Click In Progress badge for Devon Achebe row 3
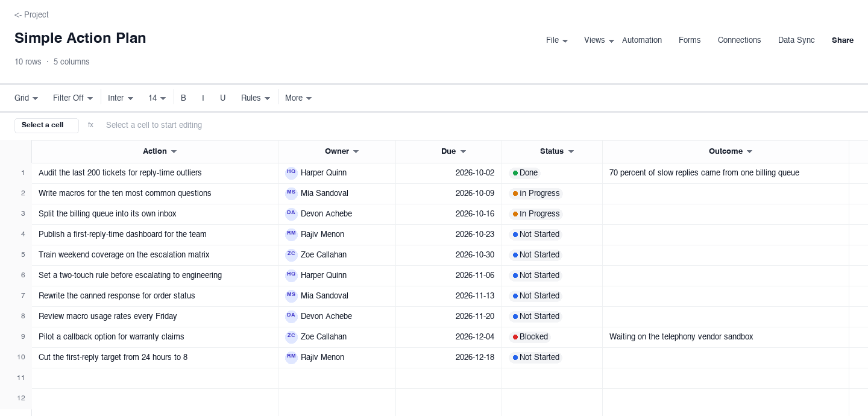 click(x=536, y=214)
